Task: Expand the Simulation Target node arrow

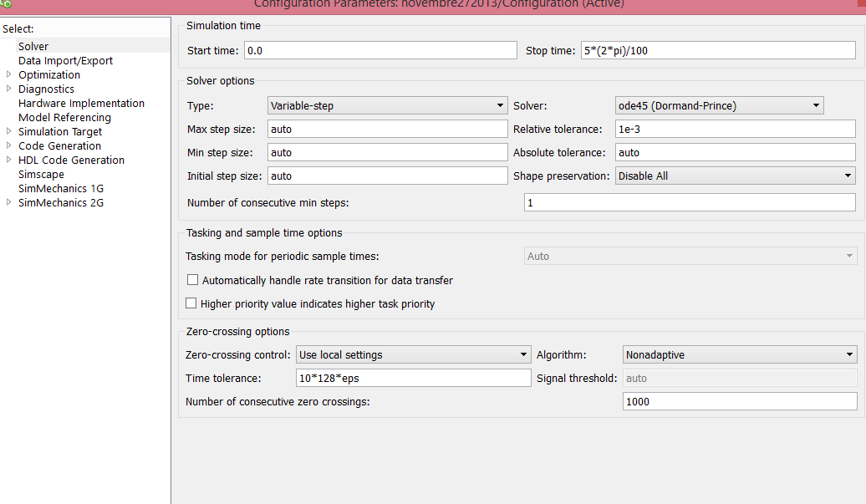Action: click(x=9, y=131)
